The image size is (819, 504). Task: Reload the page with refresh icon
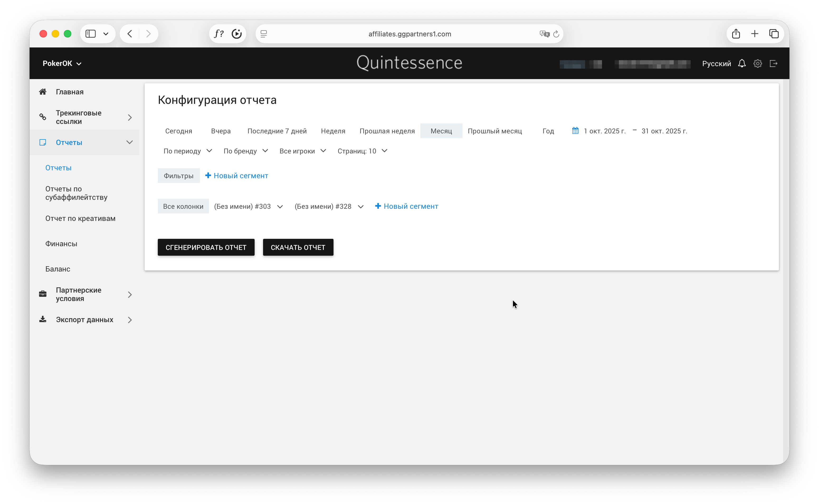pos(556,34)
